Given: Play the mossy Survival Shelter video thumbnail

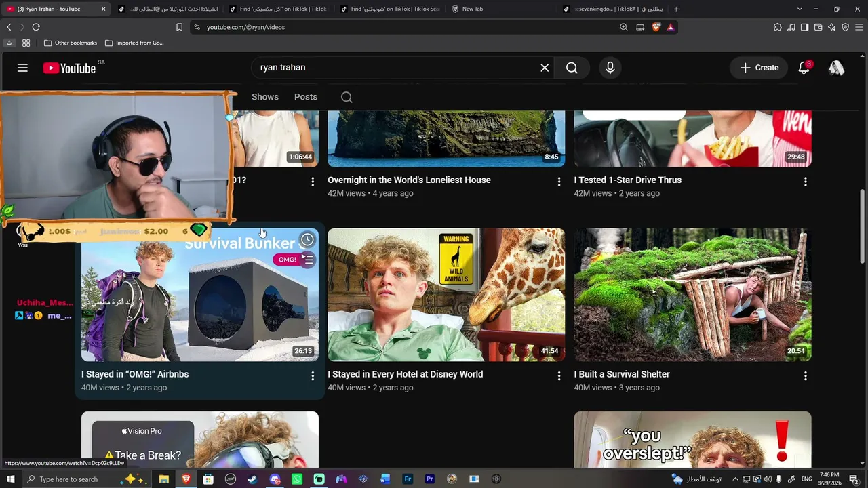Looking at the screenshot, I should click(692, 295).
